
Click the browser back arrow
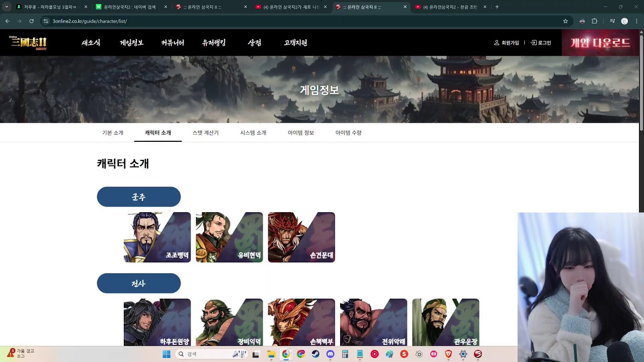[x=7, y=21]
